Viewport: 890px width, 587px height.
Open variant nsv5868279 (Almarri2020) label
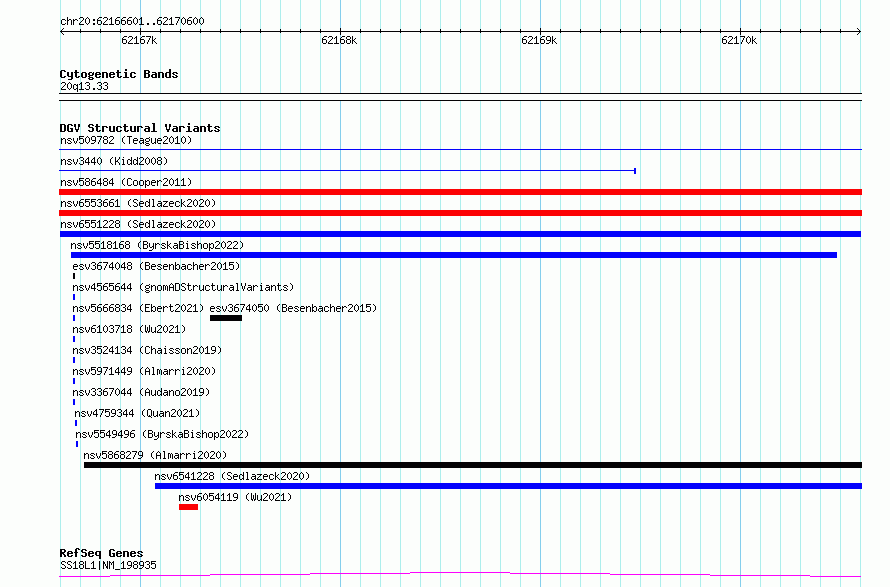tap(155, 455)
